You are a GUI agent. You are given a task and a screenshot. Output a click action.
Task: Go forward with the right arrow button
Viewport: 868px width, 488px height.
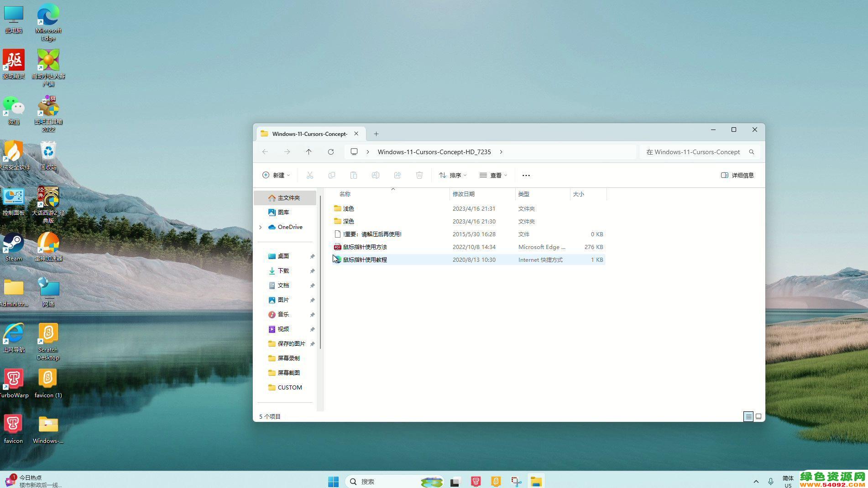[x=287, y=152]
